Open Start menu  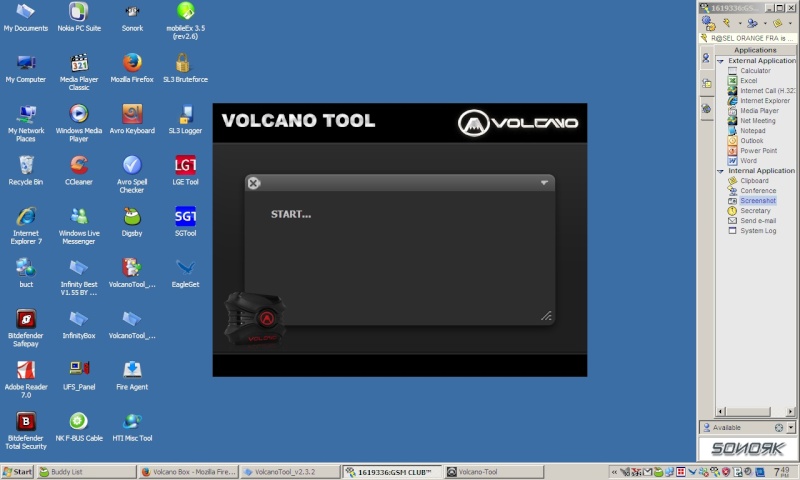pos(17,472)
